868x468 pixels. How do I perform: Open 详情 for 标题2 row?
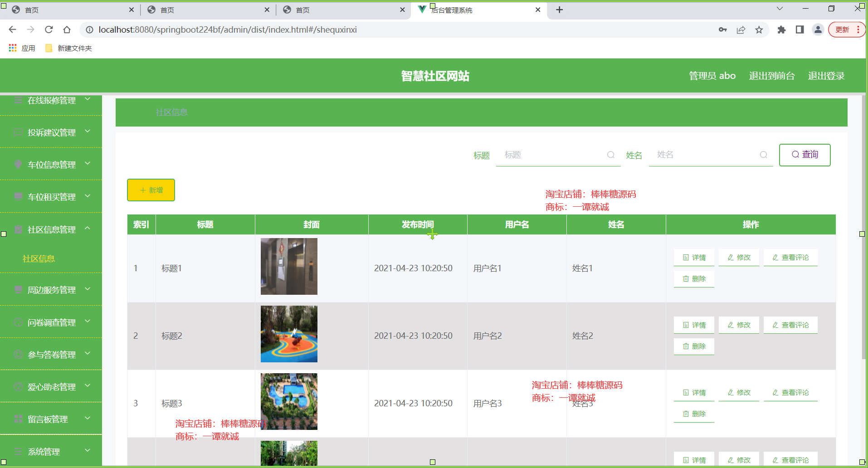694,325
